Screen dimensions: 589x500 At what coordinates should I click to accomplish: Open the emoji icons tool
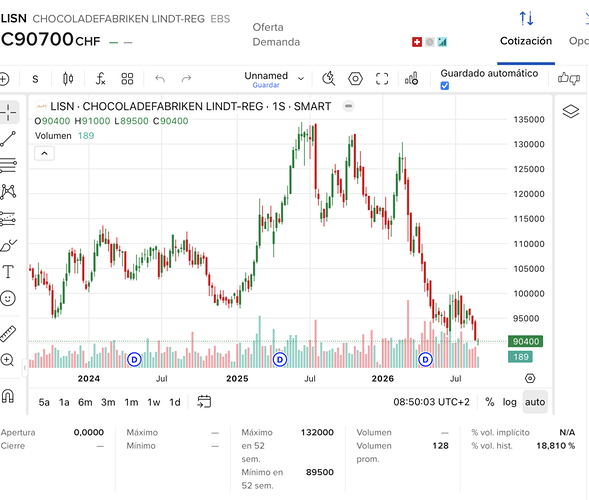click(8, 298)
